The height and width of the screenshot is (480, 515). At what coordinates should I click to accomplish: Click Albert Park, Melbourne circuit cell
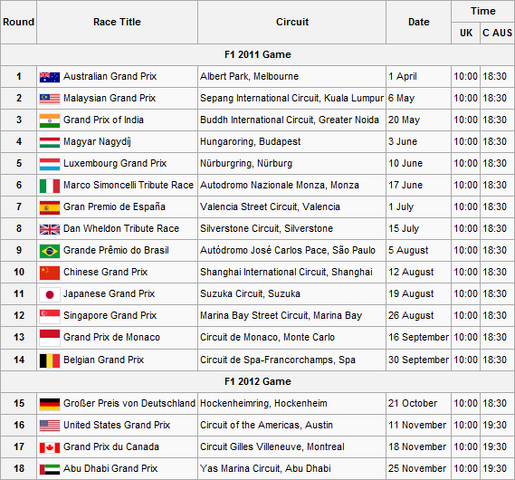(292, 77)
